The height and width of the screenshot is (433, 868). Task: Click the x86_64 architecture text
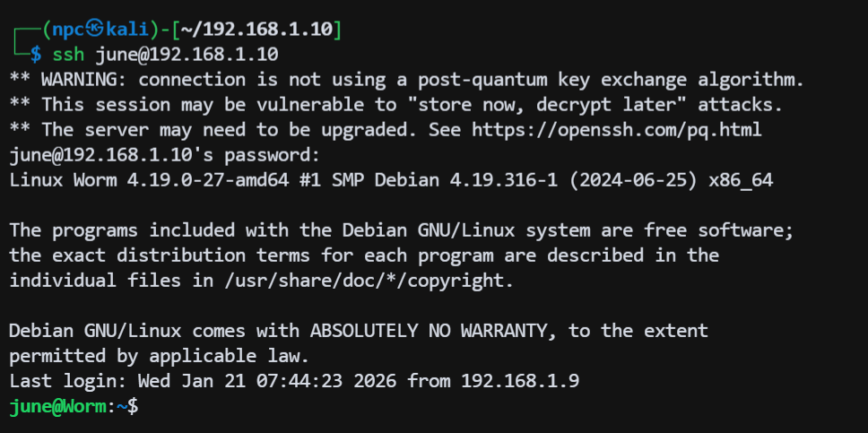coord(740,179)
